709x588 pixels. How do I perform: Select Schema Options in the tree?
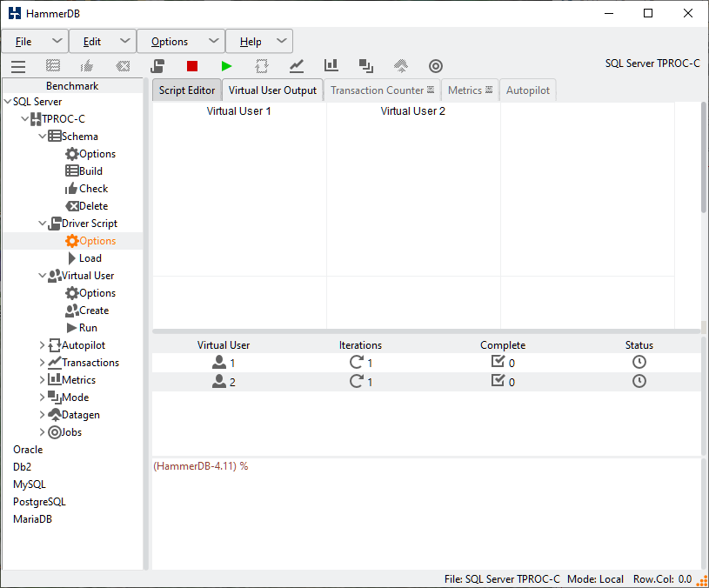(x=90, y=154)
